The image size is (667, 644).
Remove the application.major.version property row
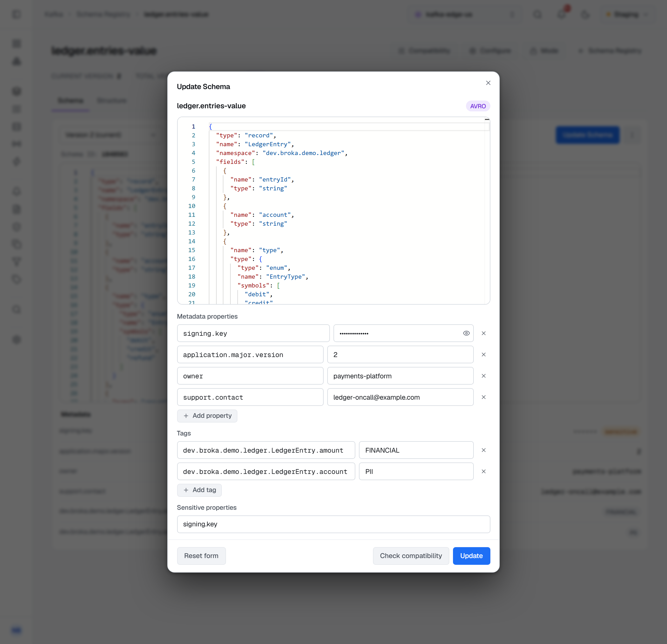pyautogui.click(x=484, y=354)
